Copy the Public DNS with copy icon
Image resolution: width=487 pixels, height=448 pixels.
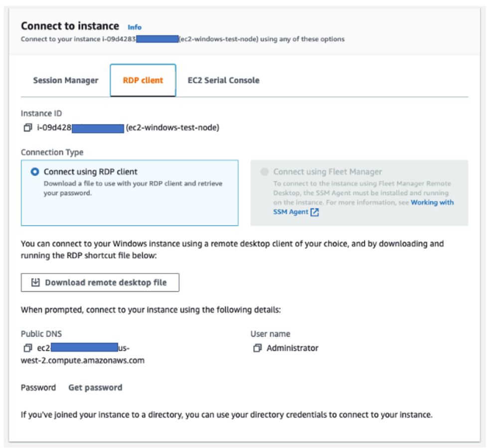point(27,348)
